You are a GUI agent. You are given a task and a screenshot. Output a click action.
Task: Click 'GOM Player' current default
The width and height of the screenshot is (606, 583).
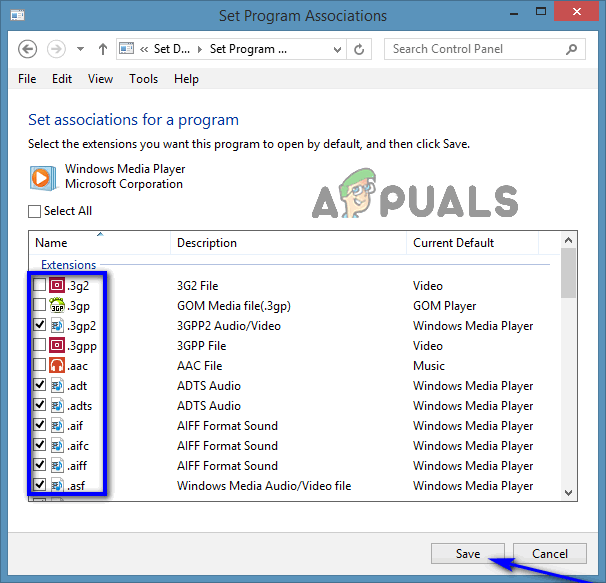click(x=444, y=306)
